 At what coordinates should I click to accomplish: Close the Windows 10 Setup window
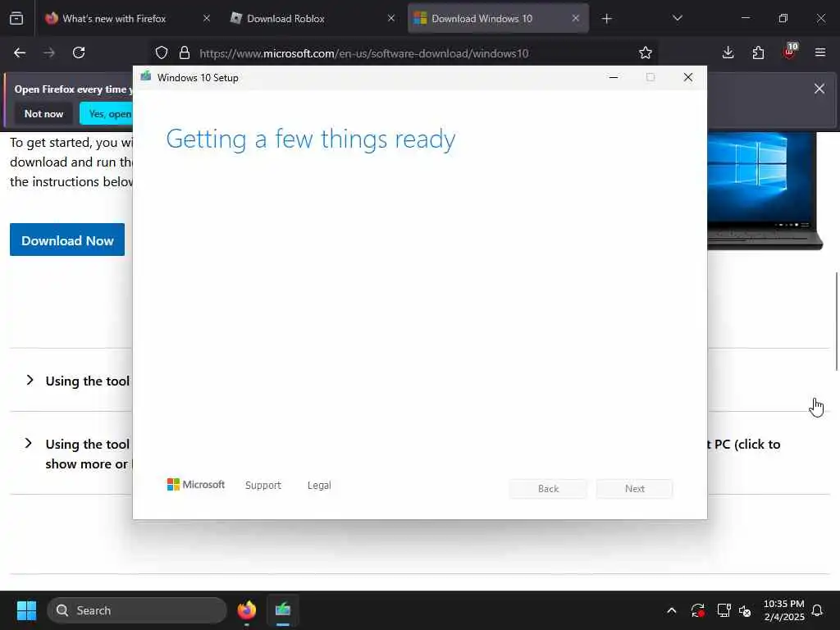[x=688, y=77]
